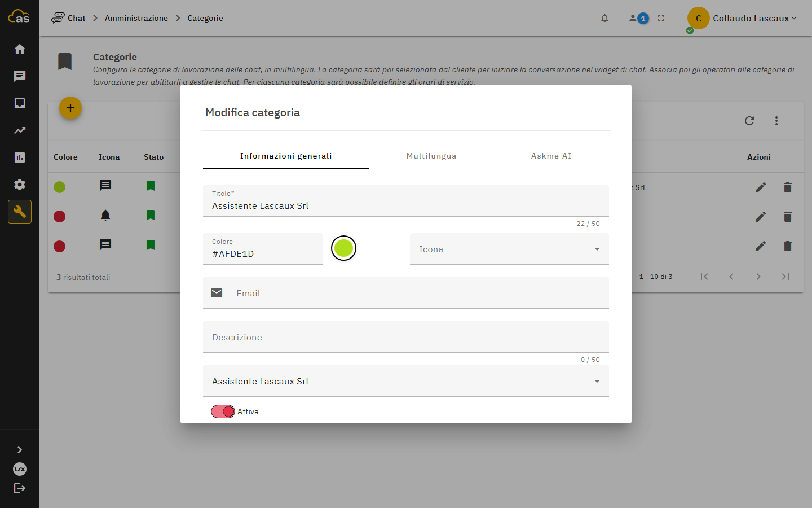Viewport: 812px width, 508px height.
Task: Switch to the Multilingua tab
Action: pyautogui.click(x=431, y=156)
